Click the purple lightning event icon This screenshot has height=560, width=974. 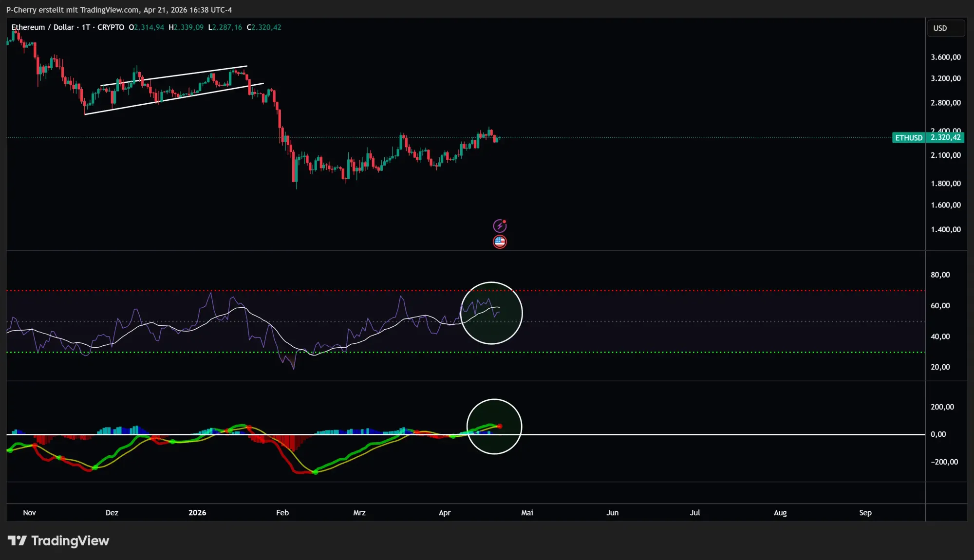[500, 226]
